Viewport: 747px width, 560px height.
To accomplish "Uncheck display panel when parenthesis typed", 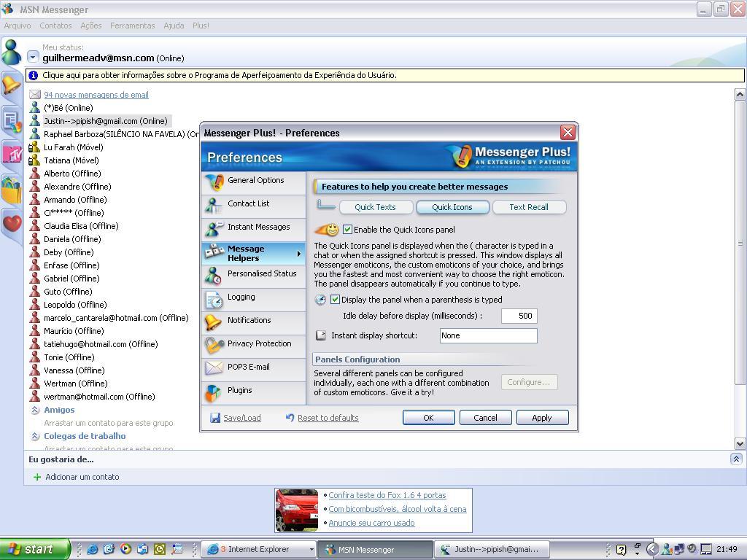I will click(335, 300).
